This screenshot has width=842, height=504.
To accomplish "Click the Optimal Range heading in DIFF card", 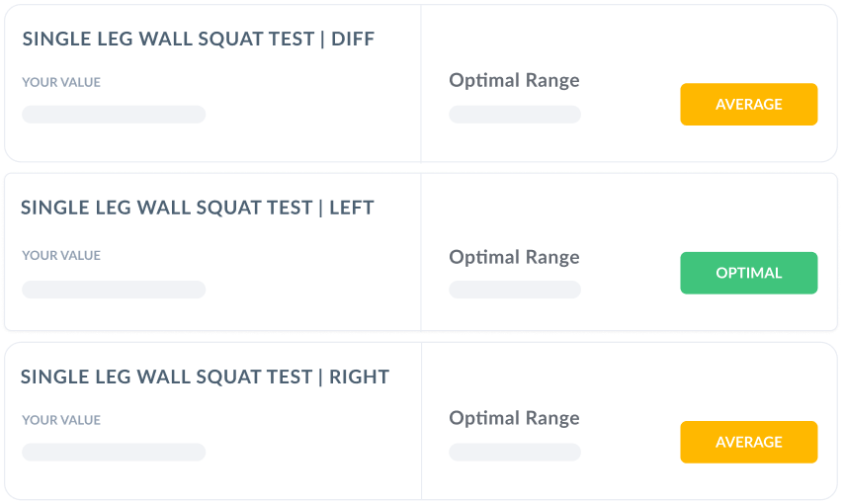I will coord(514,81).
